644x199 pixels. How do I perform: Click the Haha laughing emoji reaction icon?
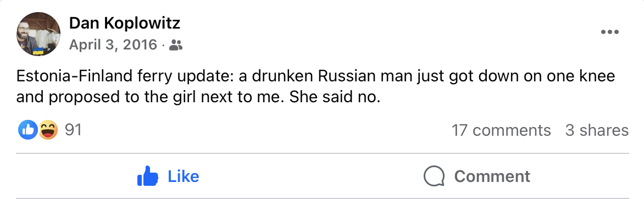[x=48, y=130]
